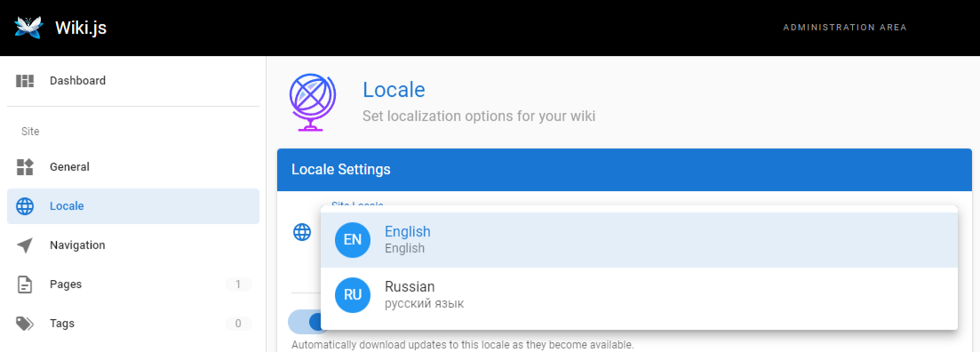The height and width of the screenshot is (352, 980).
Task: Click the Pages document icon
Action: coord(25,284)
